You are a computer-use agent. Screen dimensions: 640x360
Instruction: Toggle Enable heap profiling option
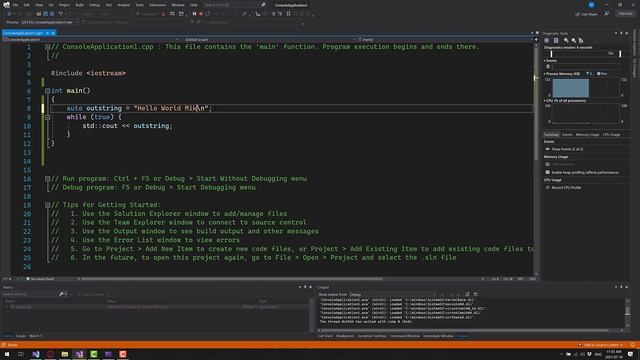pyautogui.click(x=585, y=172)
